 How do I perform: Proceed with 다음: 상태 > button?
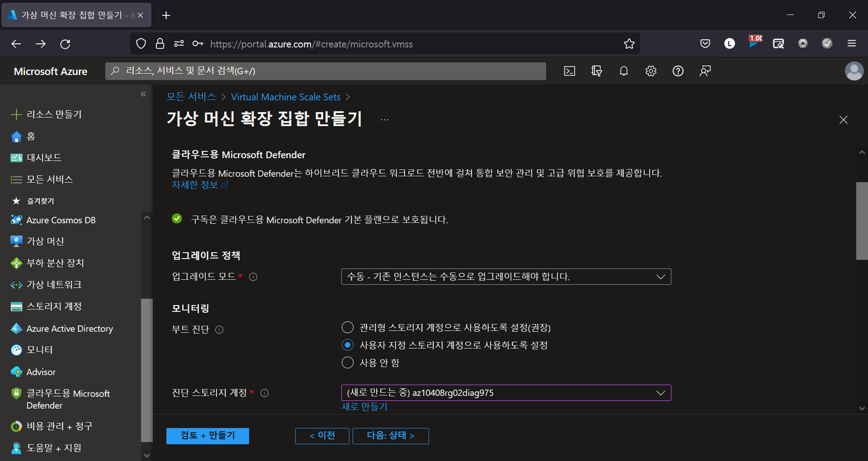(391, 436)
